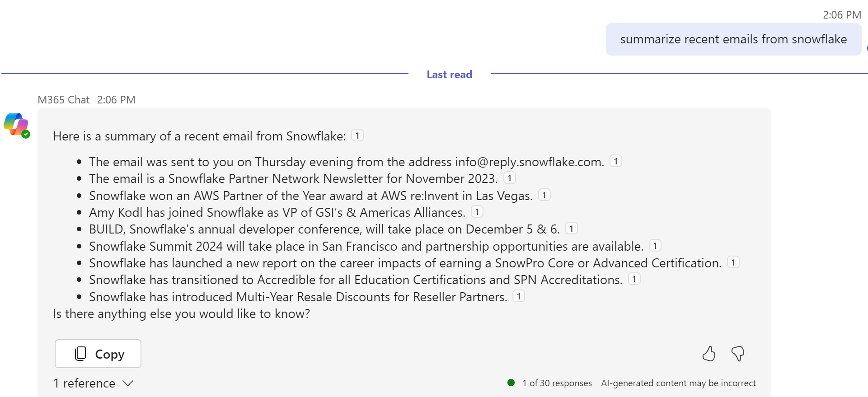Click the Copy button
Viewport: 868px width, 397px height.
pyautogui.click(x=98, y=354)
